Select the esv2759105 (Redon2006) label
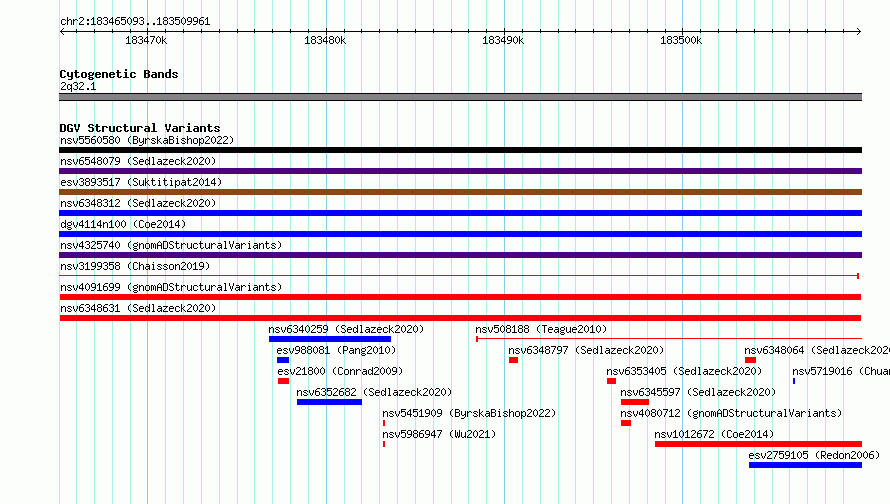The width and height of the screenshot is (890, 504). (814, 455)
